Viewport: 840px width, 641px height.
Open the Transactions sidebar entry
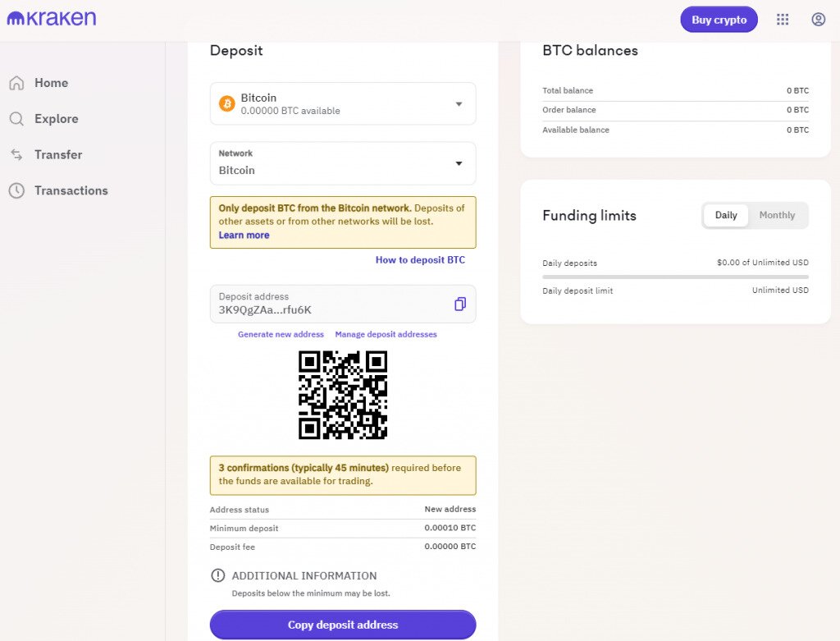coord(69,190)
